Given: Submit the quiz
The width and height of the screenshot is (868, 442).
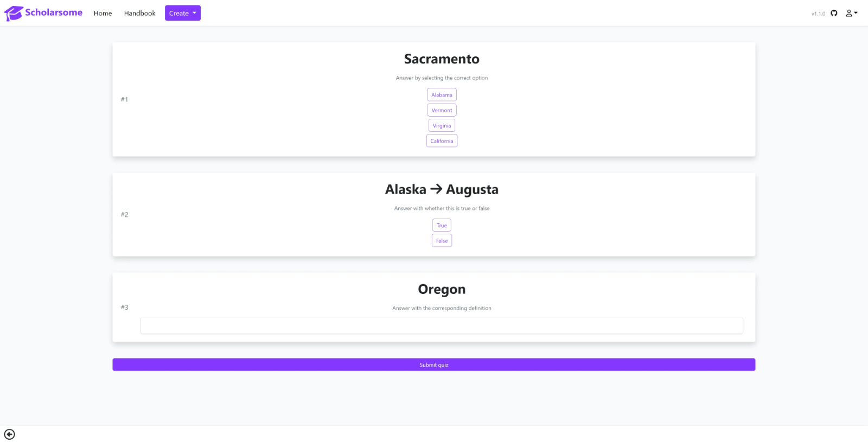Looking at the screenshot, I should [433, 365].
